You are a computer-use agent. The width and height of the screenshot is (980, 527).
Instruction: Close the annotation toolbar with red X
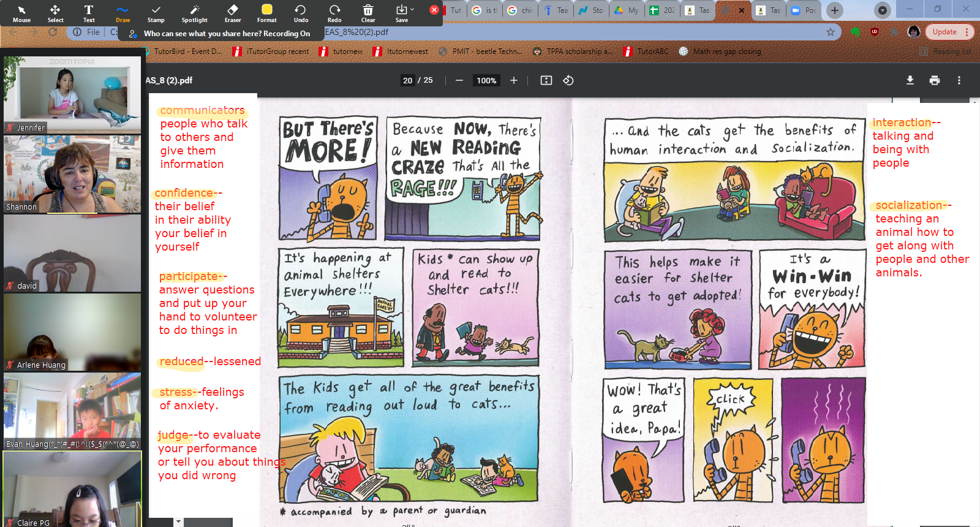click(434, 10)
